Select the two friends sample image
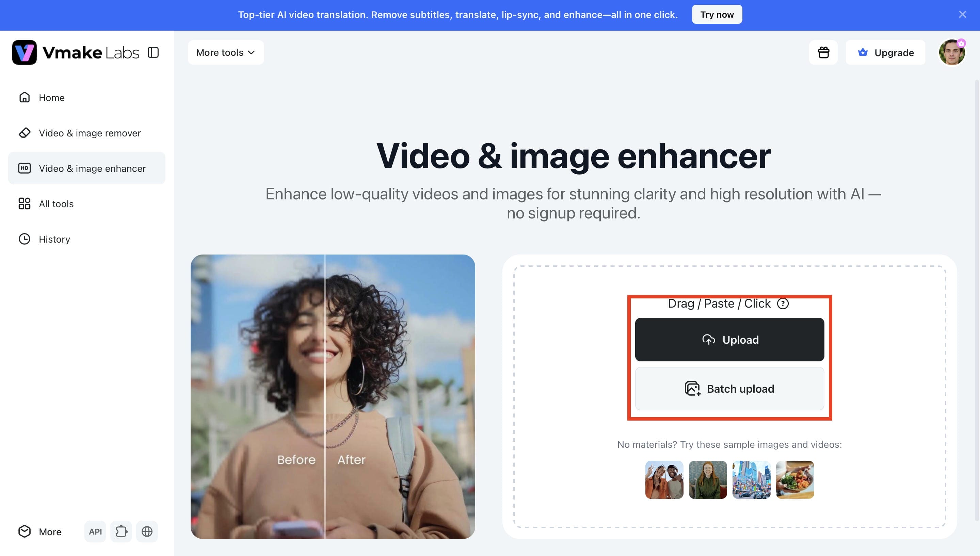Viewport: 980px width, 556px height. (x=664, y=480)
